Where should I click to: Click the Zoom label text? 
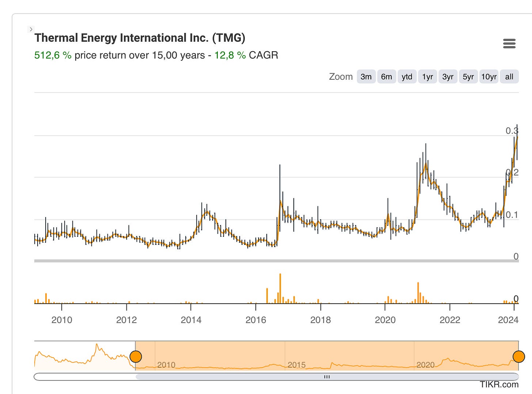pos(341,77)
